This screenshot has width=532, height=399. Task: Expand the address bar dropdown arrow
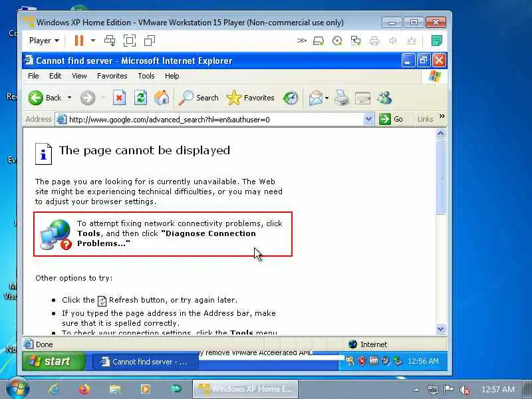pyautogui.click(x=369, y=120)
